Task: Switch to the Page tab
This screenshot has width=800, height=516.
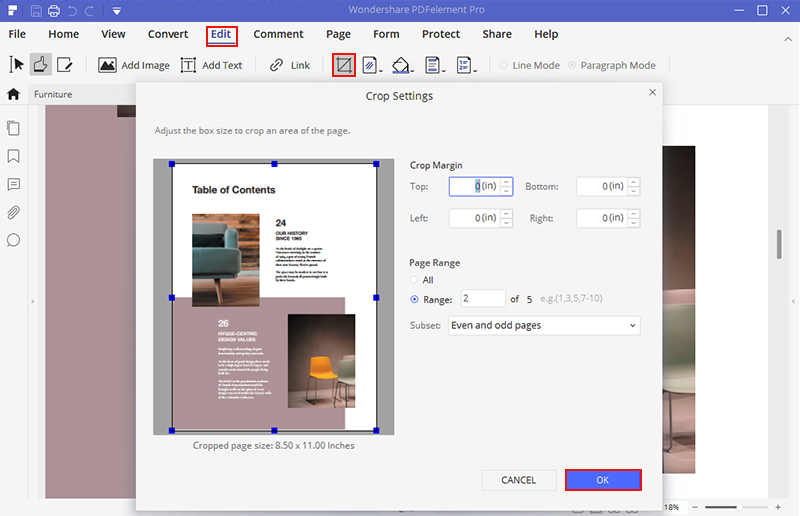Action: tap(338, 34)
